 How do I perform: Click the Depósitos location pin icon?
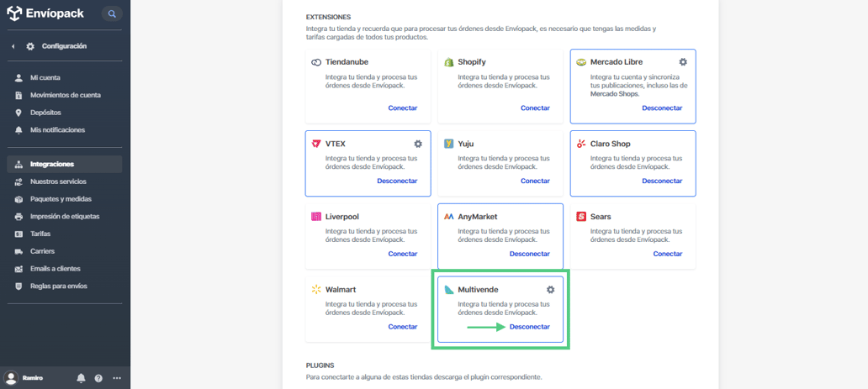click(19, 113)
